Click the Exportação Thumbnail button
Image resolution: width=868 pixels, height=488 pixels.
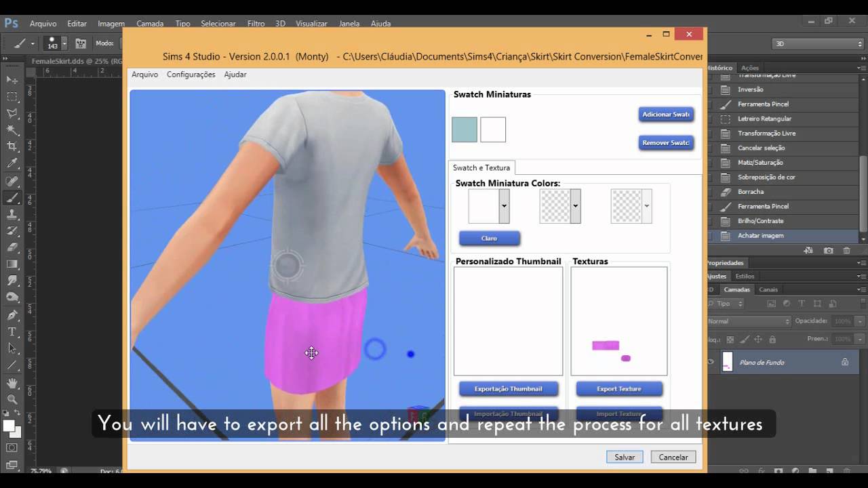[x=509, y=389]
